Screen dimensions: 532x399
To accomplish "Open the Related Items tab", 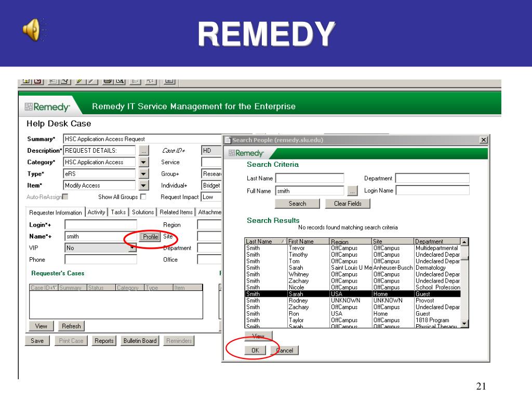I will [176, 212].
